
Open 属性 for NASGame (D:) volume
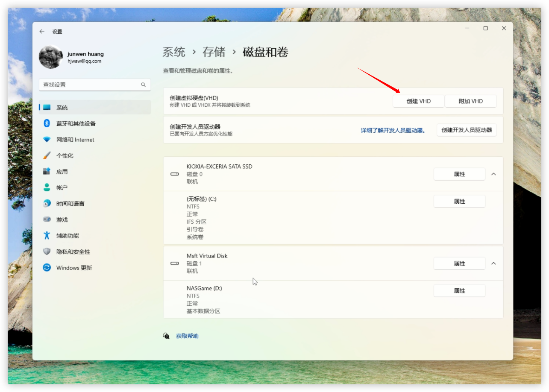coord(459,291)
